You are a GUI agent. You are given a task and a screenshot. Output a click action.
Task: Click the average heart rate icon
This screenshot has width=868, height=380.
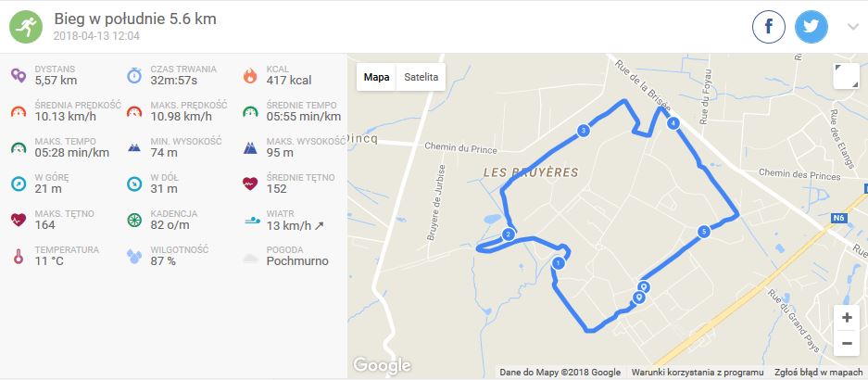click(x=249, y=184)
